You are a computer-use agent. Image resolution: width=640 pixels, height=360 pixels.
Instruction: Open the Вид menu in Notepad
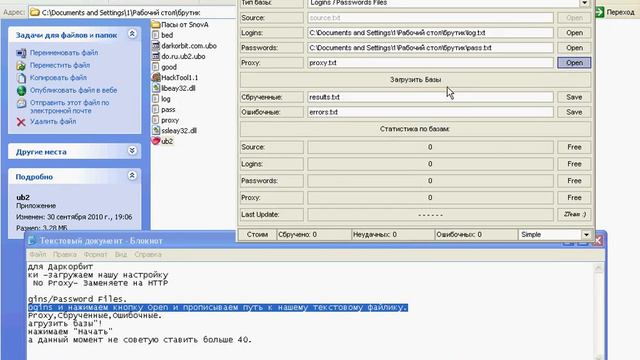[120, 254]
